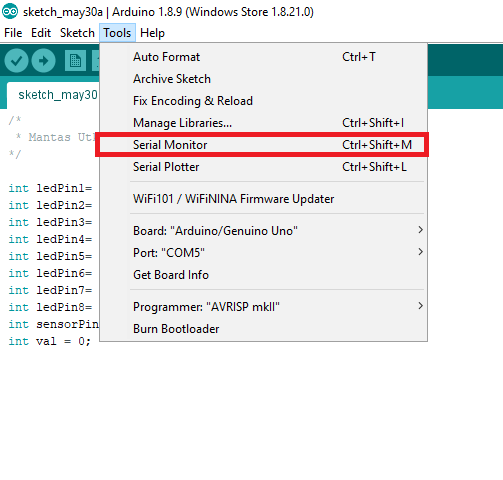
Task: Click the 'int ledPin6=' code line
Action: pos(50,273)
